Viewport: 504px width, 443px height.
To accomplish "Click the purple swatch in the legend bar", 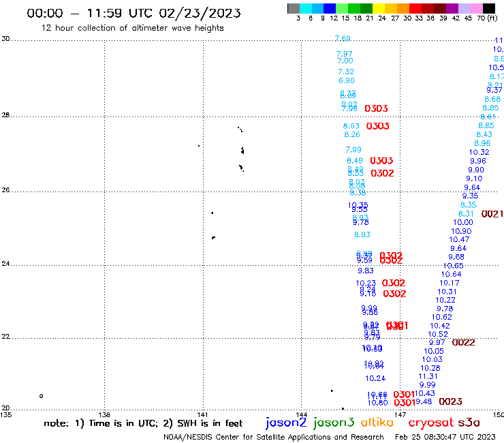I will pos(452,8).
